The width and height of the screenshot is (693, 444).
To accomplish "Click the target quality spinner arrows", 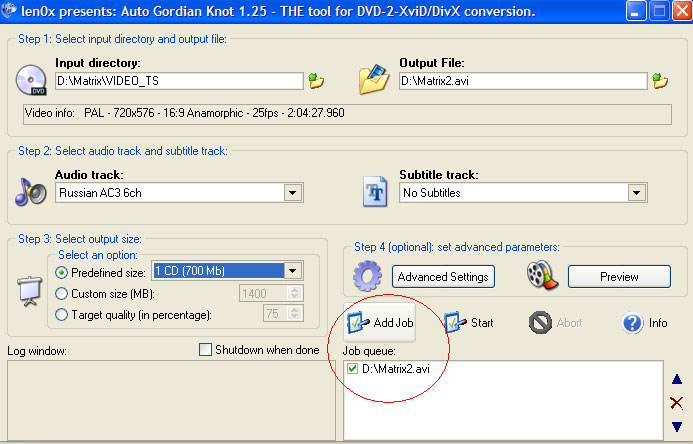I will pos(295,314).
